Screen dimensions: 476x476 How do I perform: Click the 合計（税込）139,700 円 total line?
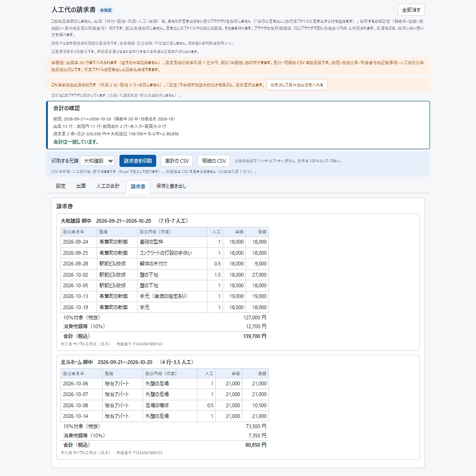click(x=165, y=337)
